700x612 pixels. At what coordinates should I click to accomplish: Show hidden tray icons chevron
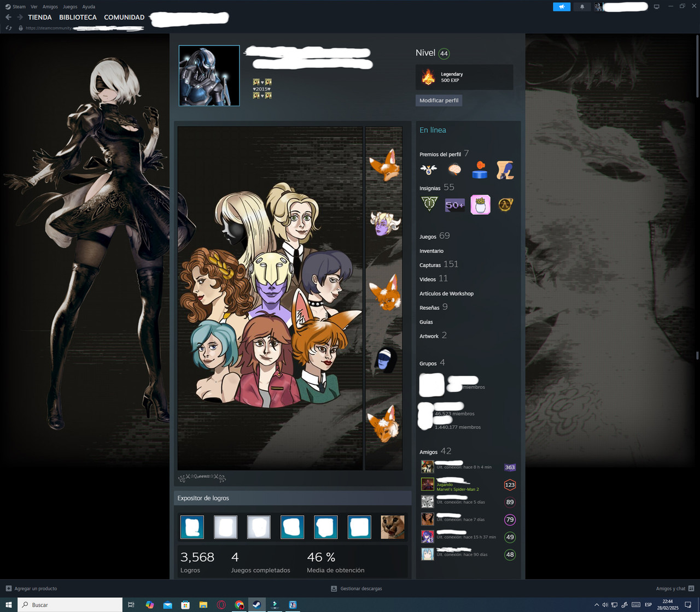597,604
